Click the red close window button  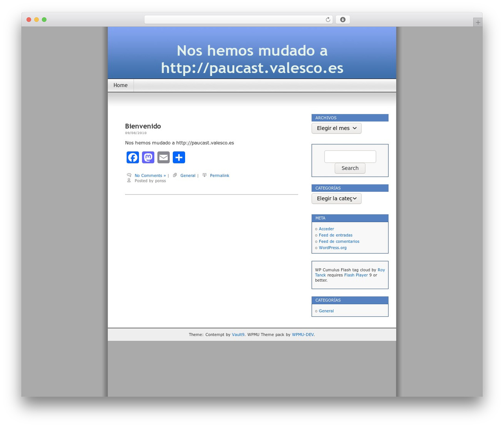click(x=29, y=20)
